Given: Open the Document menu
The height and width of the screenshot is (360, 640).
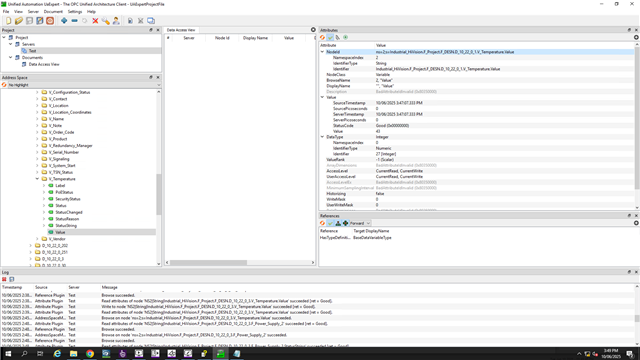Looking at the screenshot, I should click(x=53, y=11).
